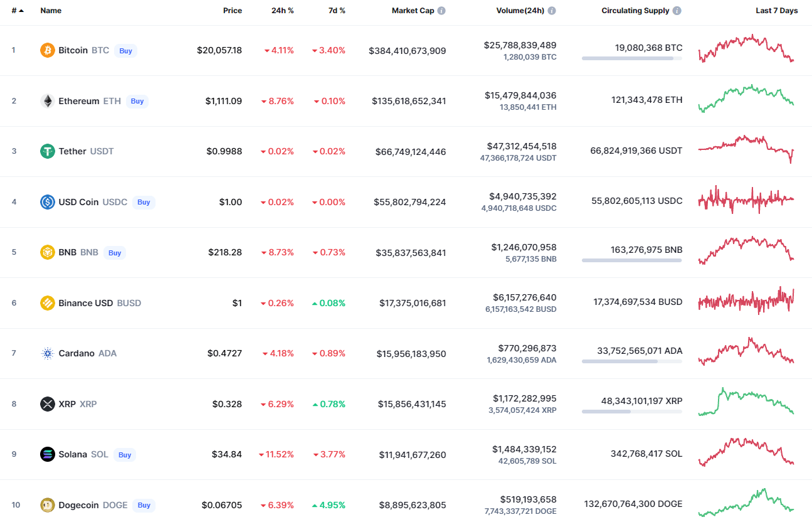Click the Dogecoin logo icon
The width and height of the screenshot is (812, 522).
[48, 505]
